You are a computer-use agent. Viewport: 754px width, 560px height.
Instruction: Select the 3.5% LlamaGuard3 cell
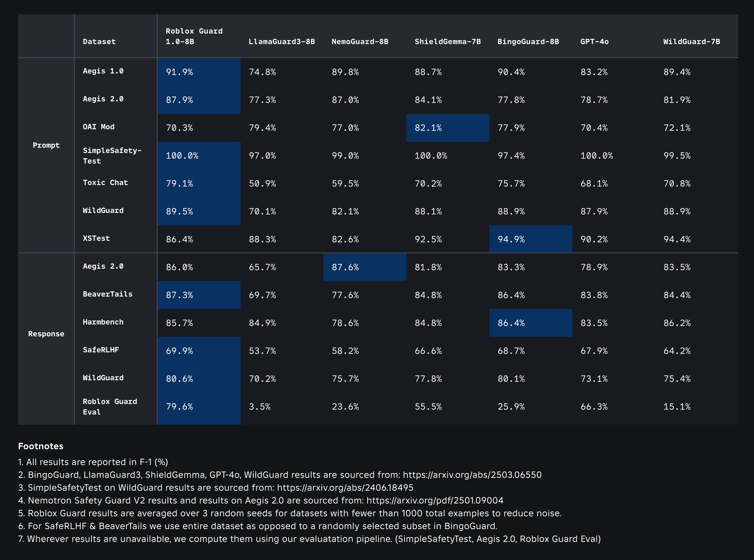tap(259, 406)
